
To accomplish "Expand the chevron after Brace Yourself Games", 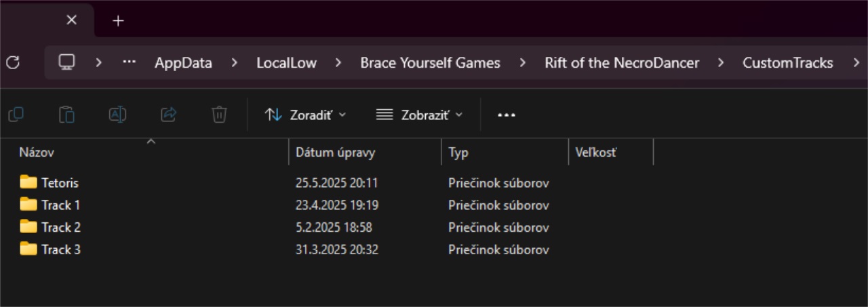I will click(522, 63).
